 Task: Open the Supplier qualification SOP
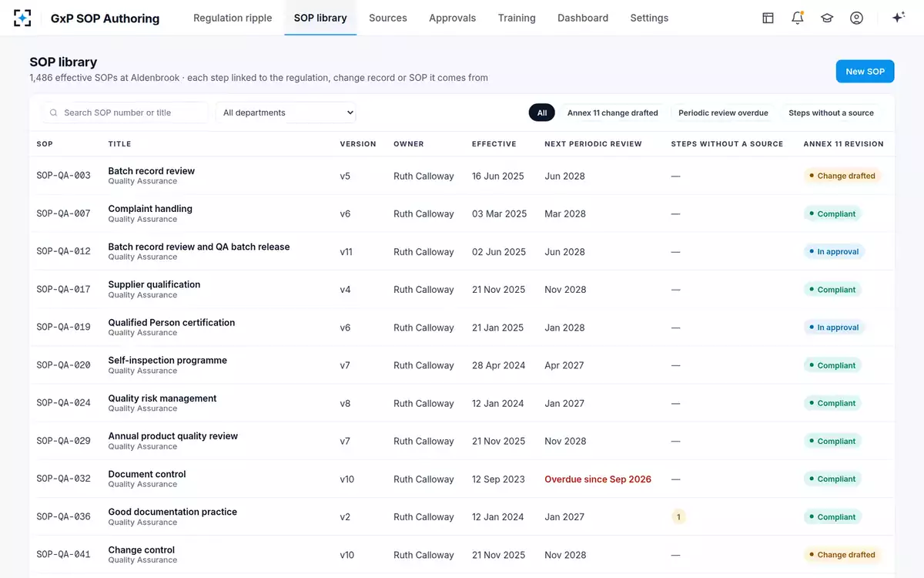click(x=154, y=284)
